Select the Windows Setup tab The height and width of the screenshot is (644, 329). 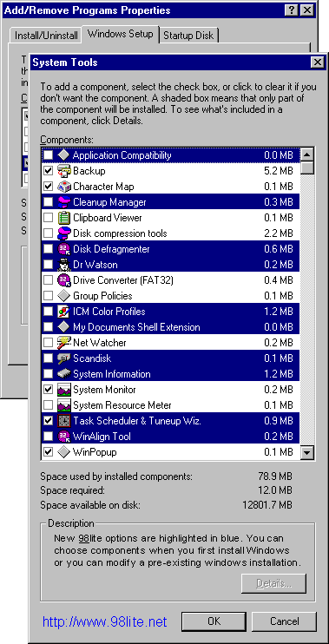tap(121, 34)
